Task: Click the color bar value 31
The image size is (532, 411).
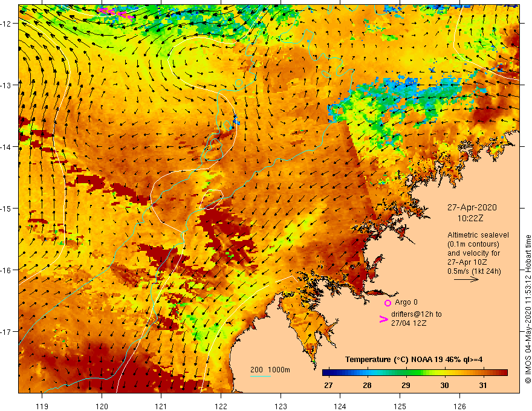Action: (483, 385)
